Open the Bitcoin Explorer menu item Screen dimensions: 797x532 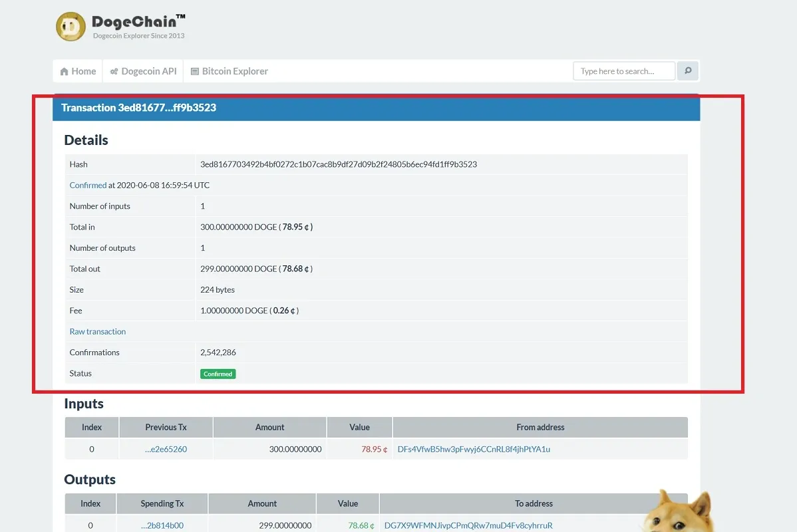pos(230,71)
